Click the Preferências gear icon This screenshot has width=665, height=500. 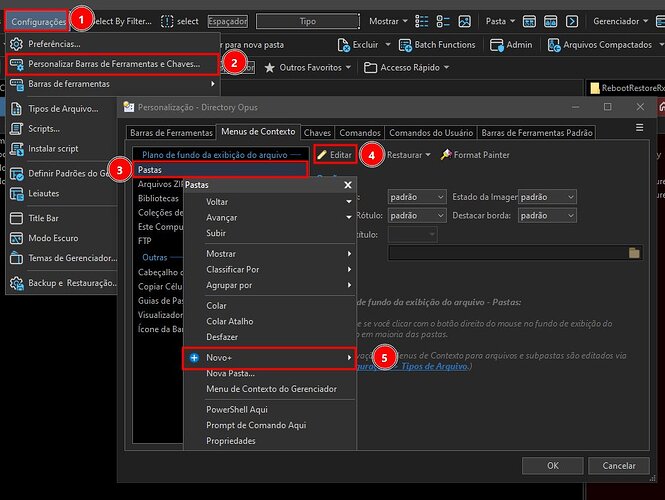17,44
